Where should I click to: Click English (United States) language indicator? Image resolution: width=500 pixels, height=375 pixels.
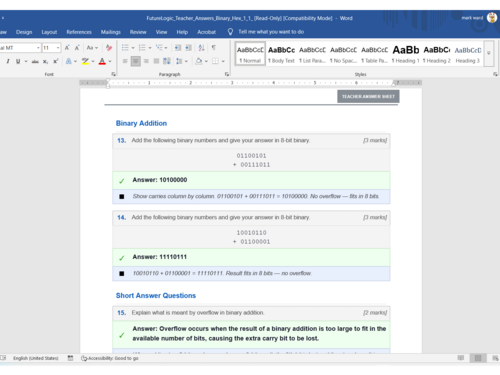click(x=36, y=358)
